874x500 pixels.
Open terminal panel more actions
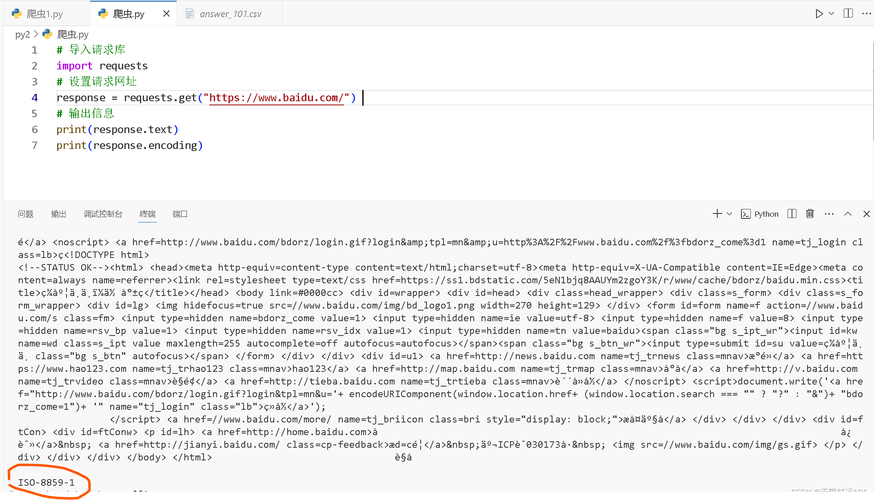tap(829, 214)
